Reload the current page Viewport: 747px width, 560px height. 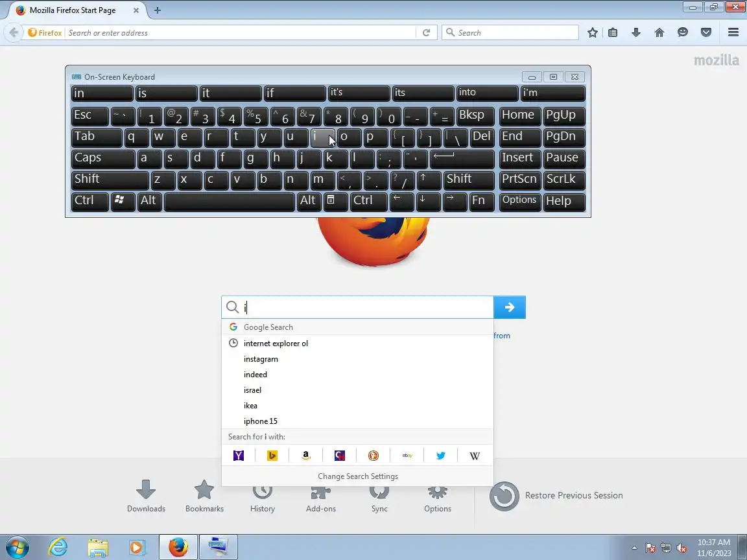[x=427, y=32]
